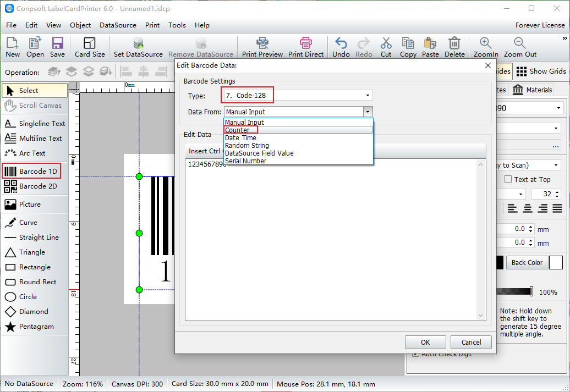This screenshot has width=570, height=392.
Task: Open the Edit menu
Action: click(x=31, y=25)
